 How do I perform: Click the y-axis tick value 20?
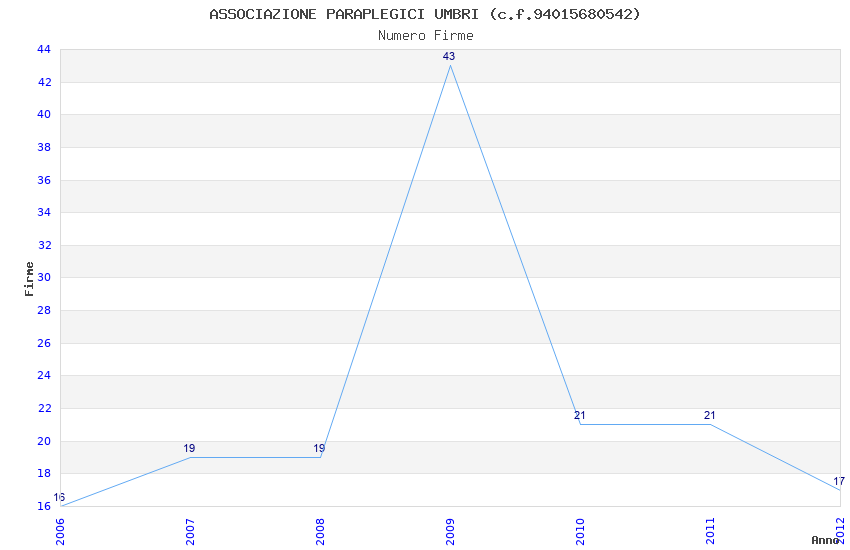point(44,441)
